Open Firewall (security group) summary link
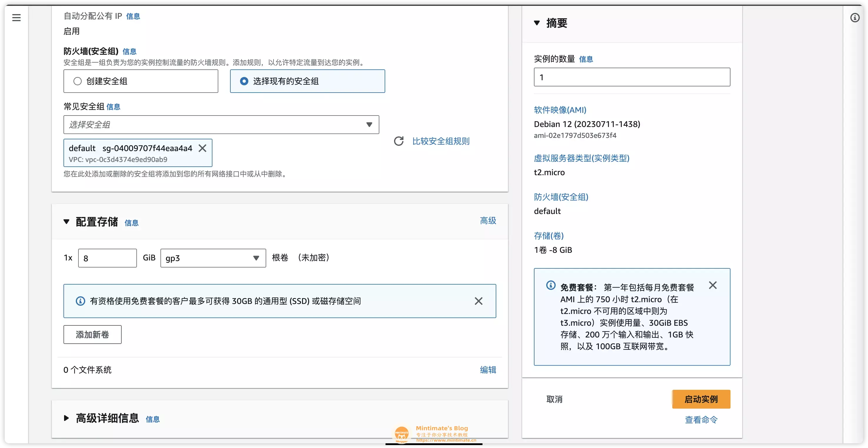This screenshot has height=448, width=868. [x=561, y=197]
